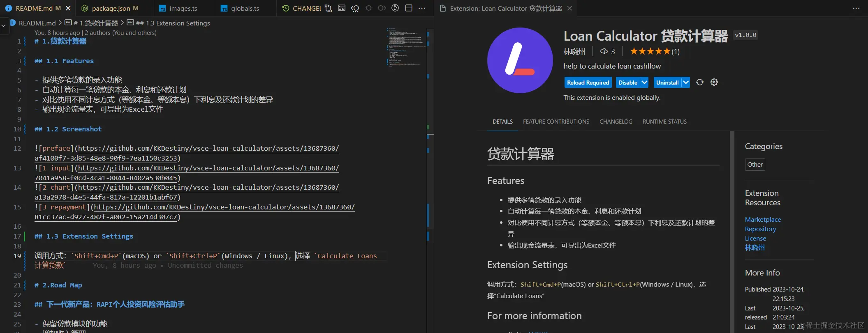The width and height of the screenshot is (868, 333).
Task: Open the RUNTIME STATUS tab
Action: pyautogui.click(x=664, y=122)
